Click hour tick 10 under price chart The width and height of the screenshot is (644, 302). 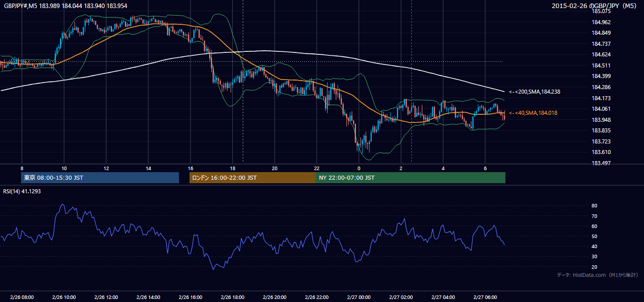click(x=64, y=168)
